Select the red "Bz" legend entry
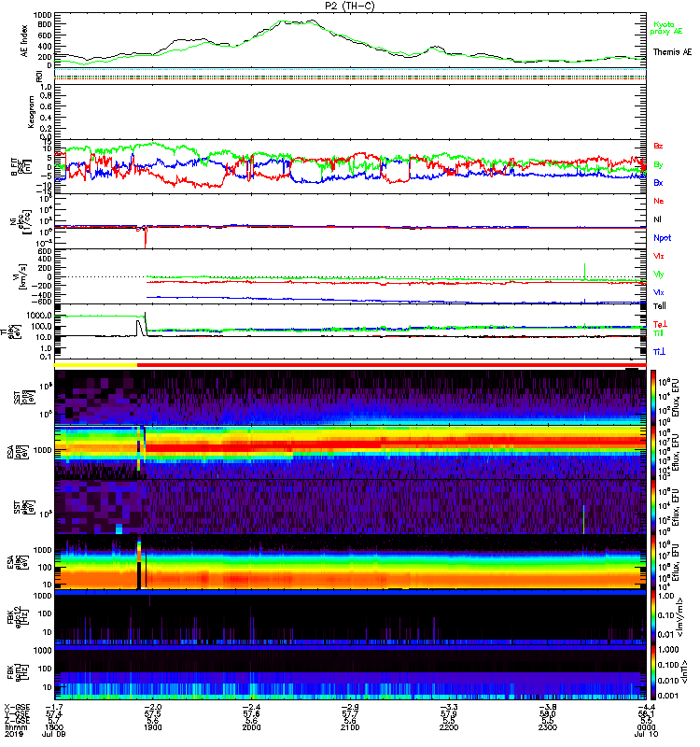Screen dimensions: 700x747 click(x=658, y=146)
